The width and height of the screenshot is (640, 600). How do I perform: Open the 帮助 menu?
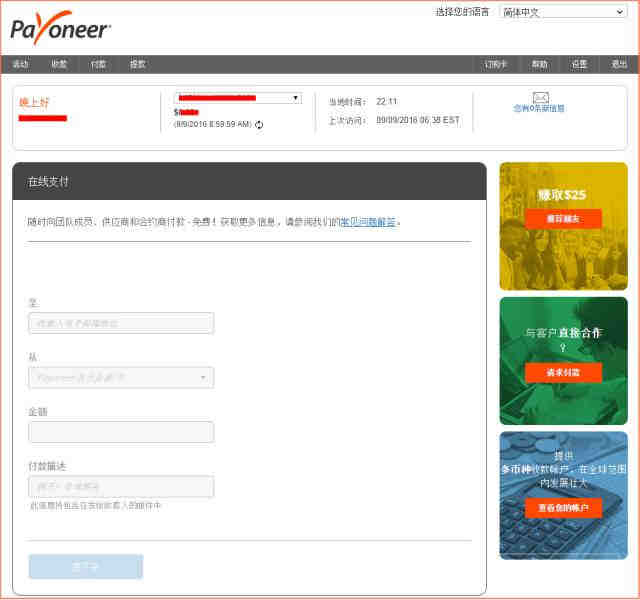540,64
